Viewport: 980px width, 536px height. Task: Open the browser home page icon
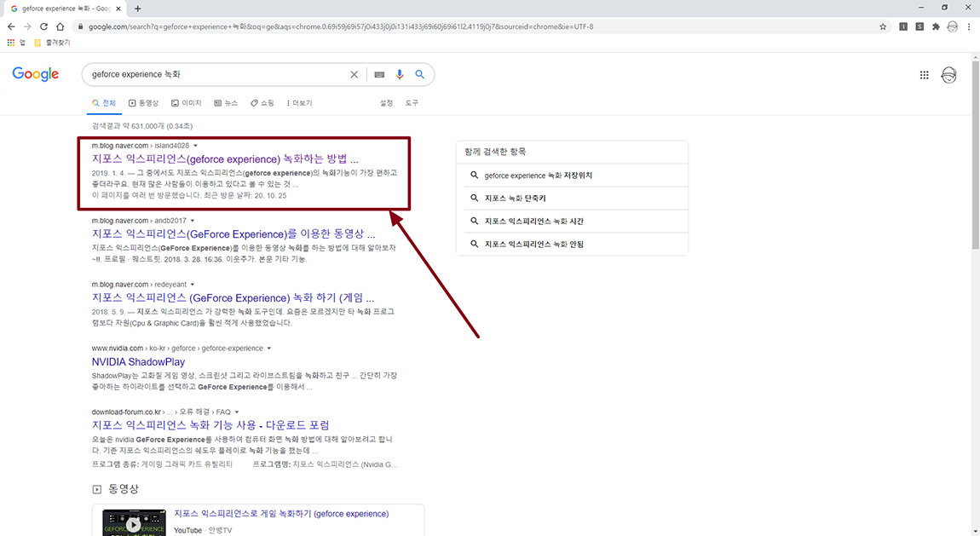(60, 27)
